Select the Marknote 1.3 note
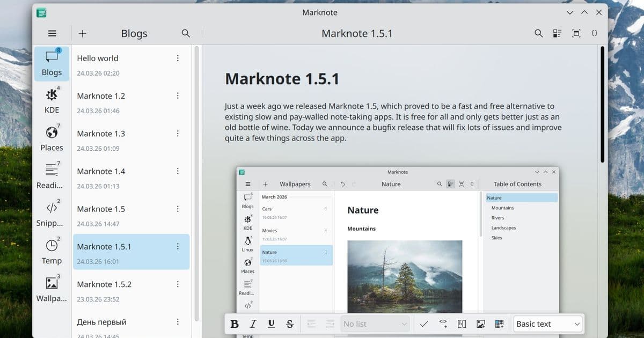 (x=131, y=139)
